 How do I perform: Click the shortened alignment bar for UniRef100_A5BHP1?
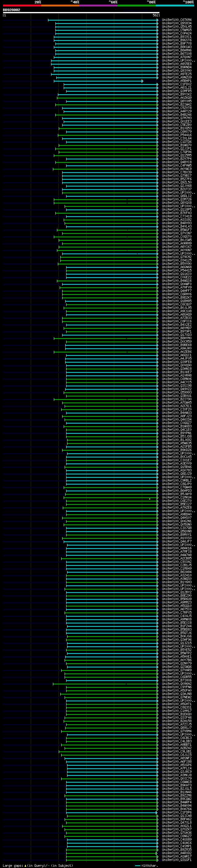[99, 81]
